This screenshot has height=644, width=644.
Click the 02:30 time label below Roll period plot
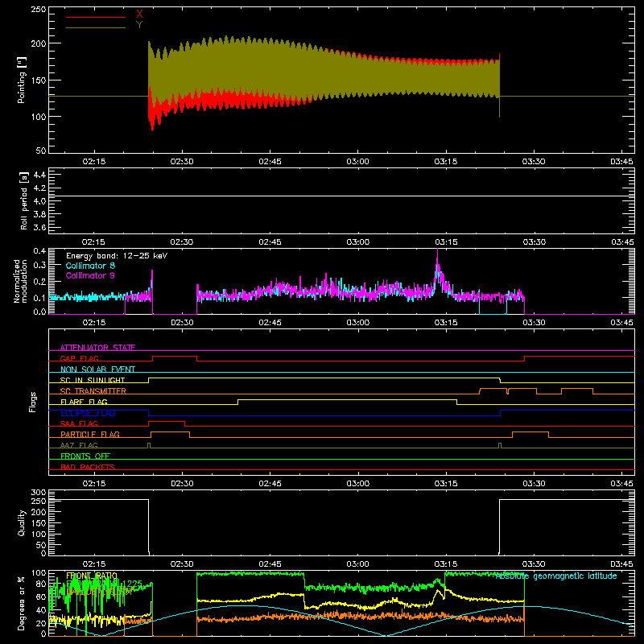182,242
